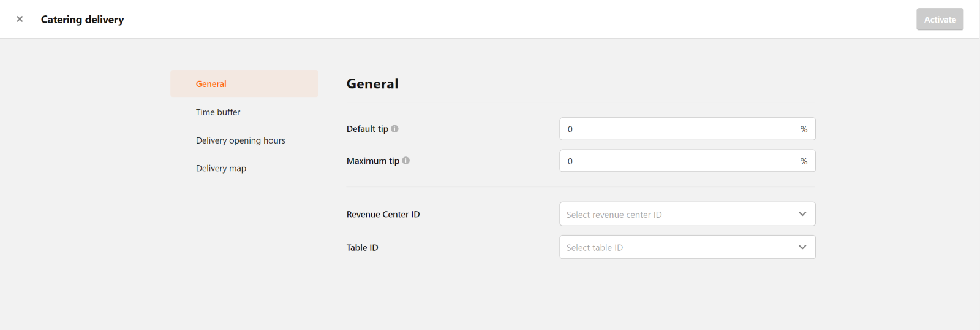Click the Default tip info icon
Image resolution: width=980 pixels, height=330 pixels.
point(394,129)
